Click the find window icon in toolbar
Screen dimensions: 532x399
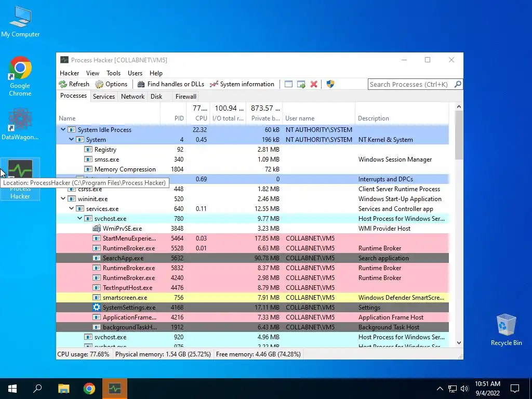click(288, 84)
